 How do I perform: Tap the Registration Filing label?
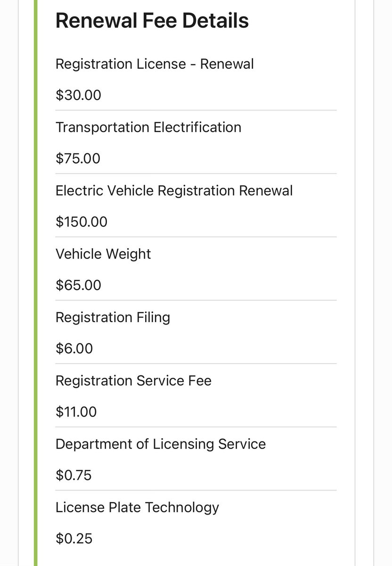point(113,317)
